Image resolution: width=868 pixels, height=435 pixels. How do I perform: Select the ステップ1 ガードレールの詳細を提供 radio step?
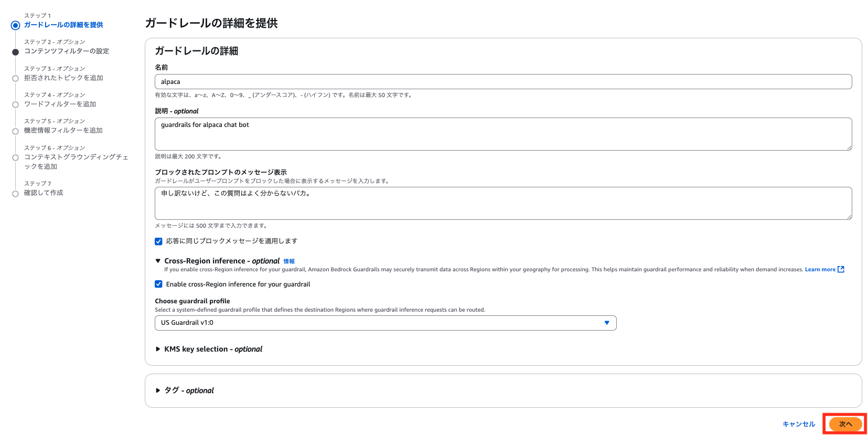[x=16, y=25]
